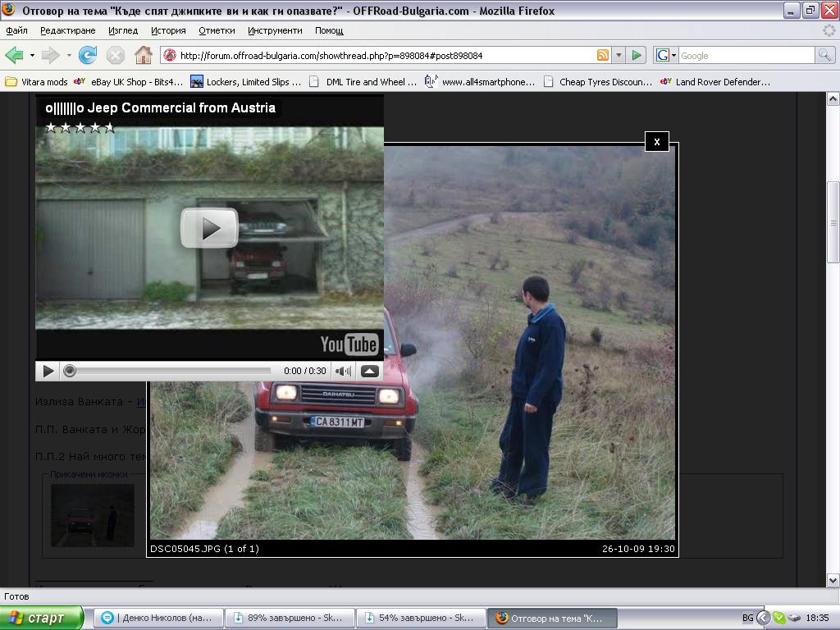The height and width of the screenshot is (630, 840).
Task: Go to the Home page icon
Action: tap(143, 55)
